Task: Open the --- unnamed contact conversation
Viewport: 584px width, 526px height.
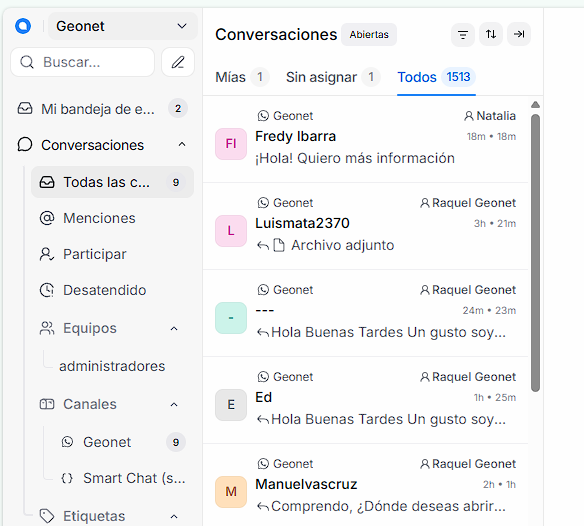Action: (x=365, y=313)
